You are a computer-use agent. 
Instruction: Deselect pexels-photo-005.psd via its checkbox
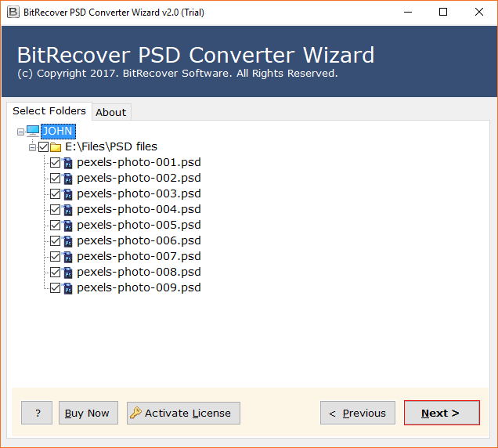pos(56,226)
